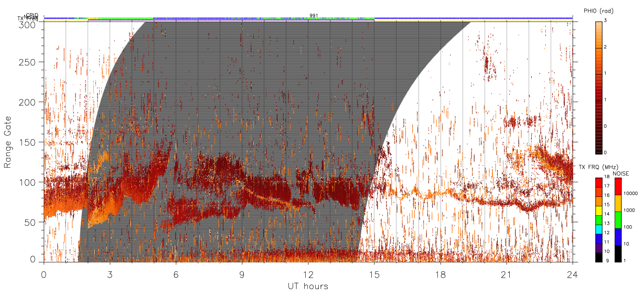Click the PHI0 gradient color scale bar
The height and width of the screenshot is (297, 644).
click(x=599, y=87)
